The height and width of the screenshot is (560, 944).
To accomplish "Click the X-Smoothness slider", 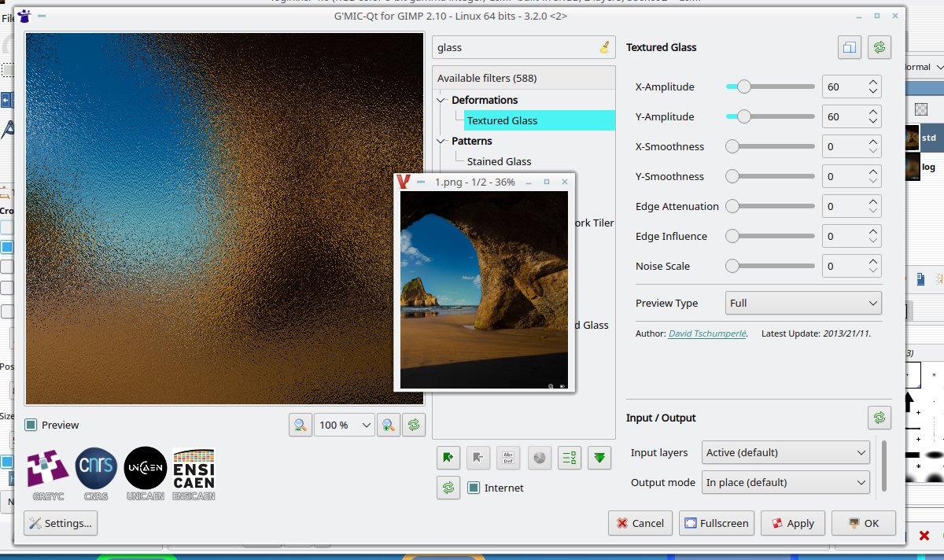I will 770,146.
